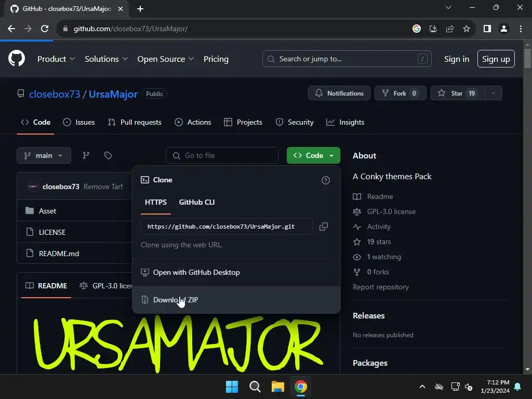Screen dimensions: 532x399
Task: Open Windows Start menu
Action: pos(232,387)
